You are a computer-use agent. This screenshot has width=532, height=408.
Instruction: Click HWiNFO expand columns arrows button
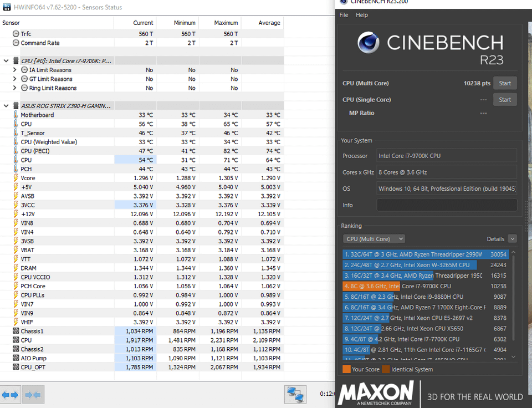point(10,395)
